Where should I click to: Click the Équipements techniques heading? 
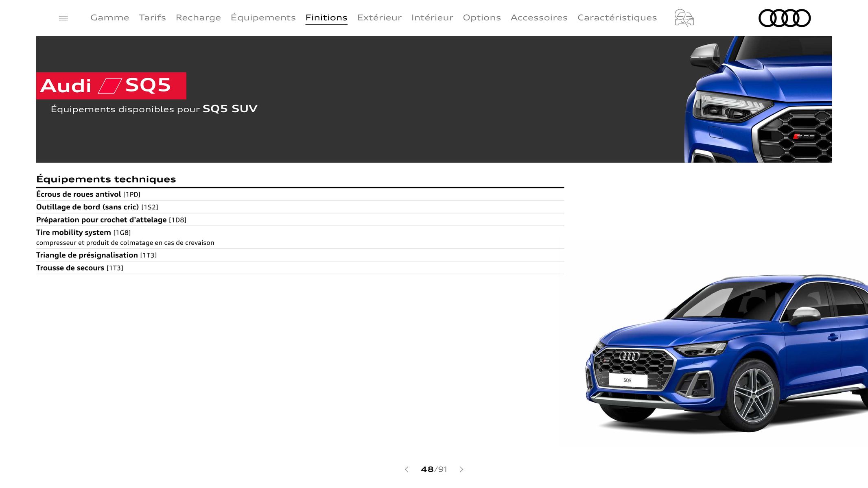(x=106, y=179)
